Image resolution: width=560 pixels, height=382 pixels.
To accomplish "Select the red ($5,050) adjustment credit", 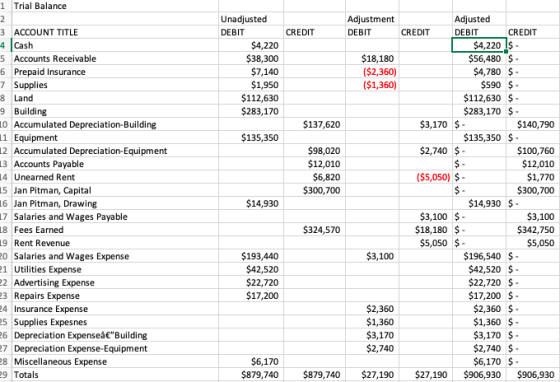I will coord(425,177).
